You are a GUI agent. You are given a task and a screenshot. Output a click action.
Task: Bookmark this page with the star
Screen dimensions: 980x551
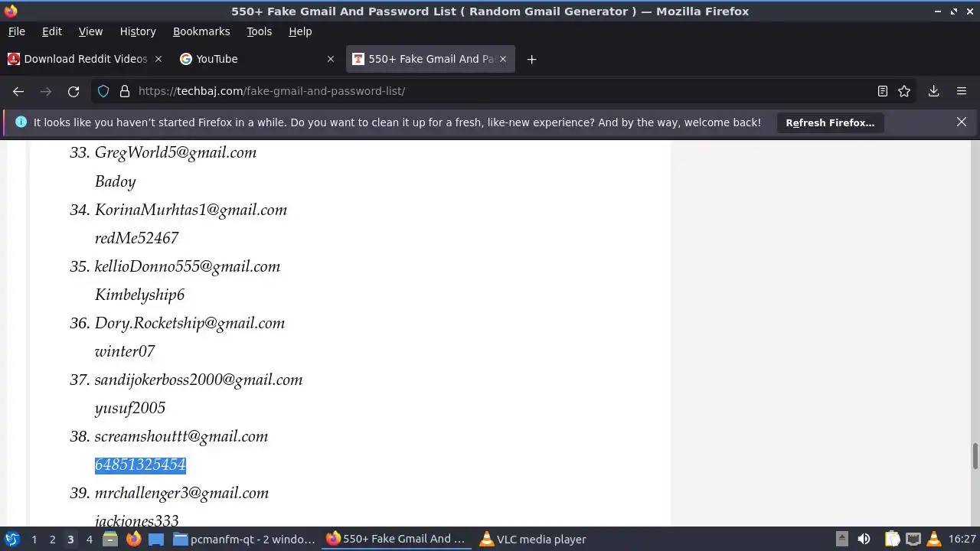904,91
